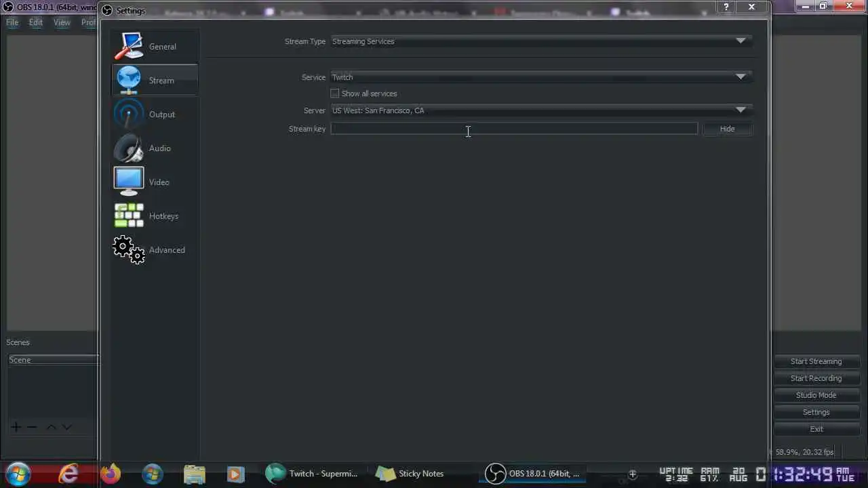Viewport: 868px width, 488px height.
Task: Open the Hotkeys settings section
Action: tap(155, 216)
